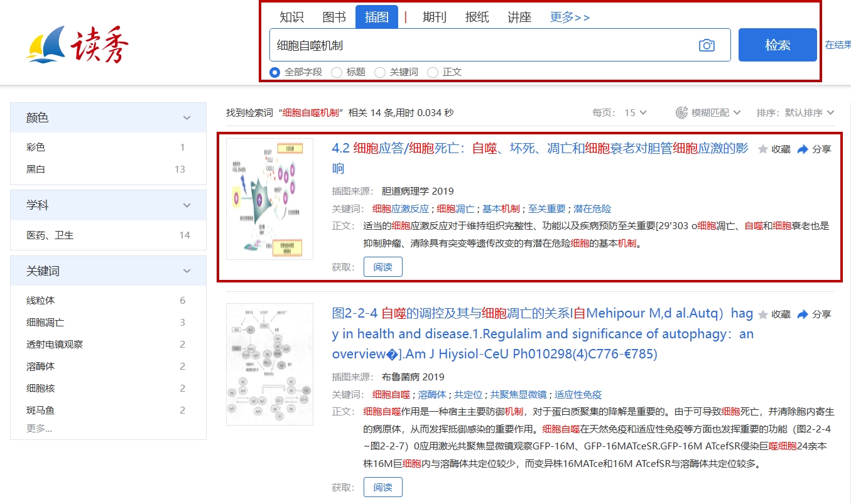Click the star 收藏 icon on first result

pos(763,149)
